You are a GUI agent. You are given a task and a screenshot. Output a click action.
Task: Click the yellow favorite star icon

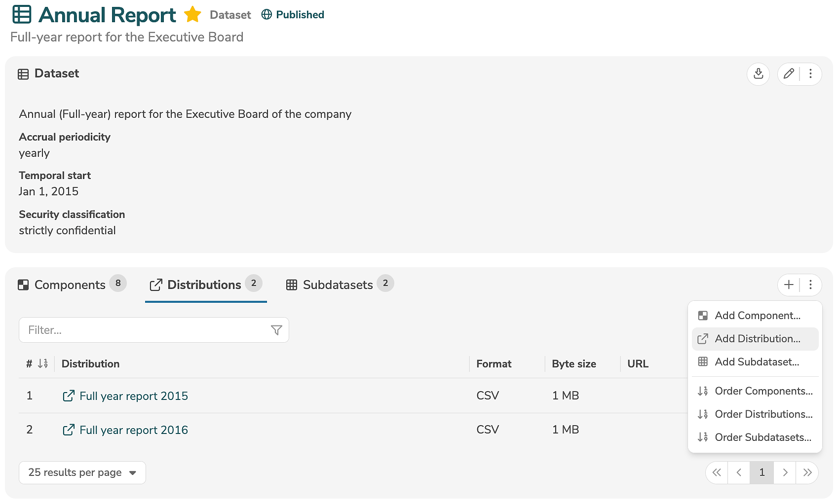pos(192,15)
